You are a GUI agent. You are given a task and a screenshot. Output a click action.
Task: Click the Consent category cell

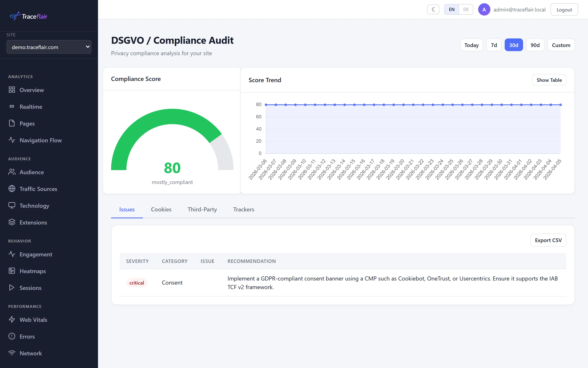click(x=172, y=283)
